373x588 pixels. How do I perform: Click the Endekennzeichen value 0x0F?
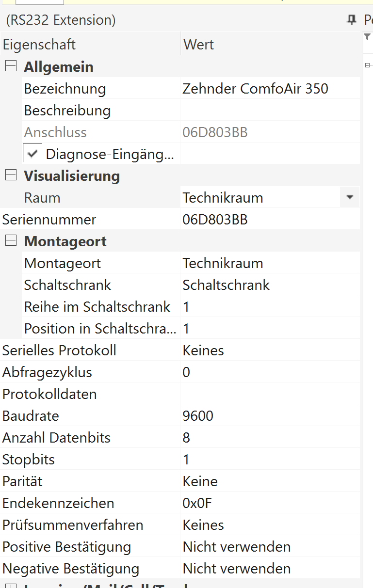pyautogui.click(x=197, y=503)
